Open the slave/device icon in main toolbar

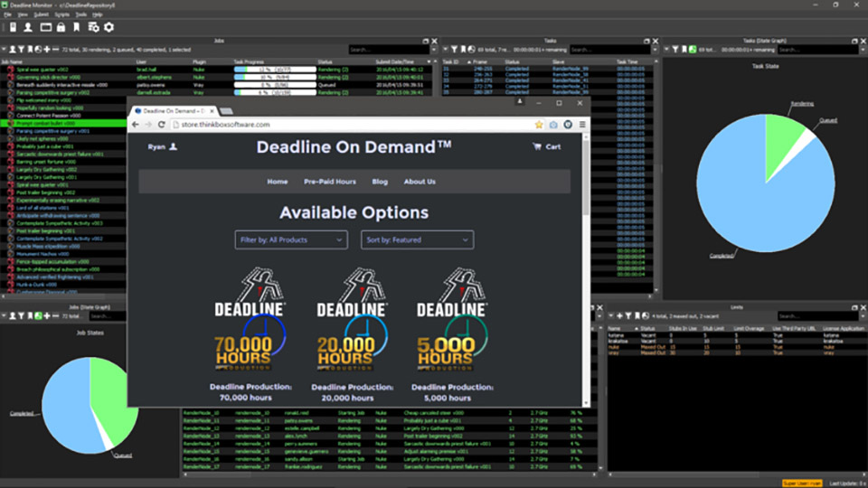(13, 27)
